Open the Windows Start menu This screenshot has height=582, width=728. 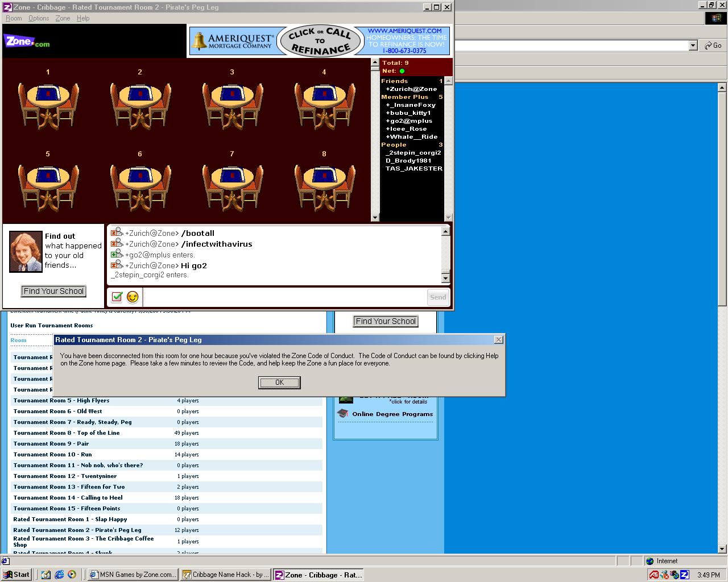16,575
